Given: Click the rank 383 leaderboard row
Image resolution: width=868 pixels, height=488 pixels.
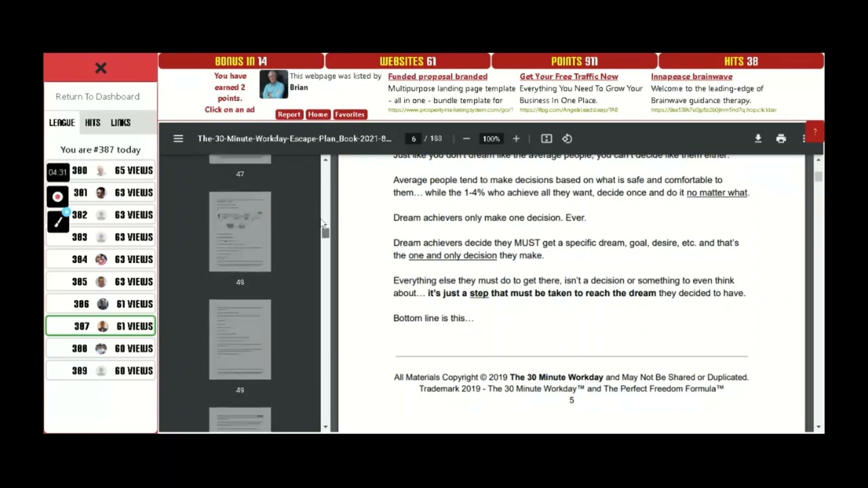Looking at the screenshot, I should [100, 237].
